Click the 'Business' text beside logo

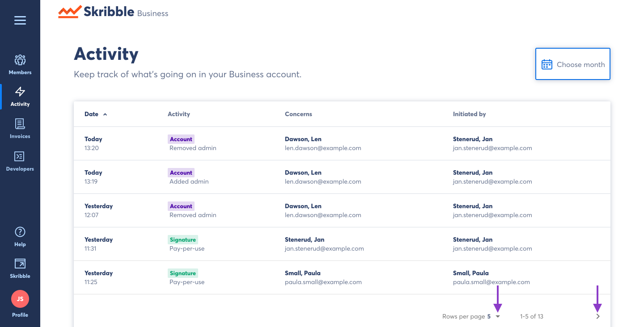[x=153, y=13]
